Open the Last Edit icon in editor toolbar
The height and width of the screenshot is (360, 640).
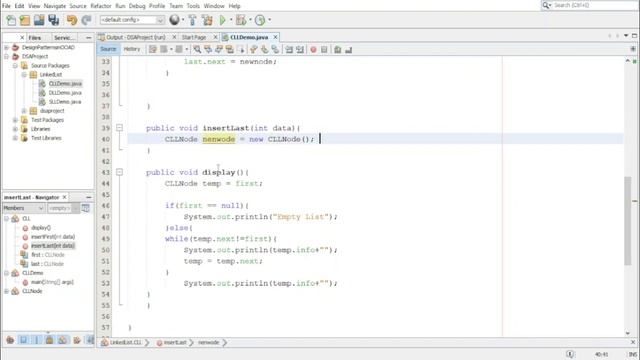click(153, 49)
